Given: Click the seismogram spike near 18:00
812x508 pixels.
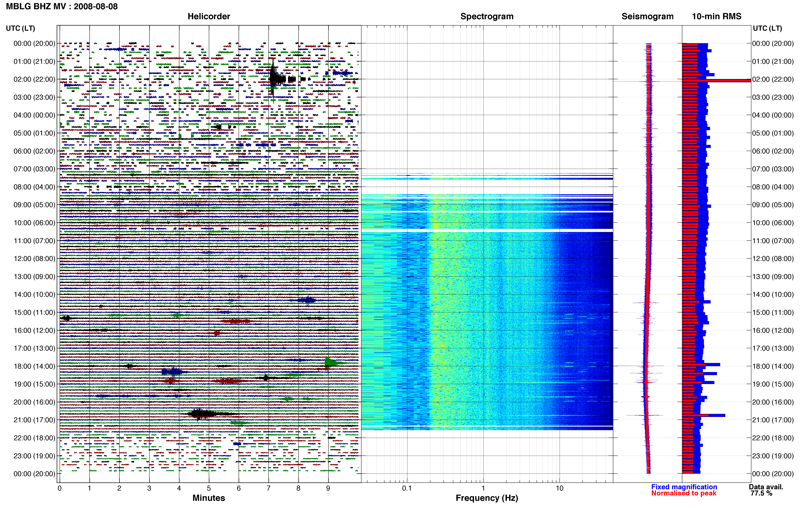Looking at the screenshot, I should [x=641, y=366].
